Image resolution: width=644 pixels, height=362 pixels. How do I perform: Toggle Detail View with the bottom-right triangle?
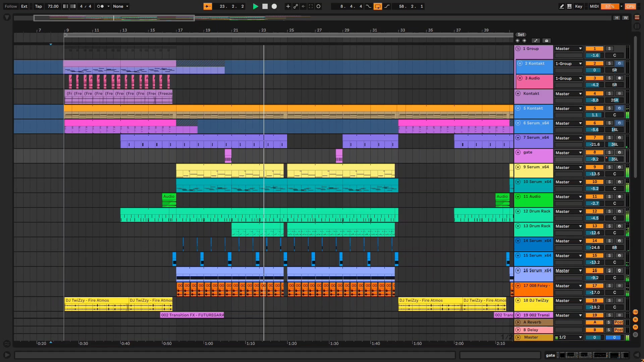coord(637,355)
